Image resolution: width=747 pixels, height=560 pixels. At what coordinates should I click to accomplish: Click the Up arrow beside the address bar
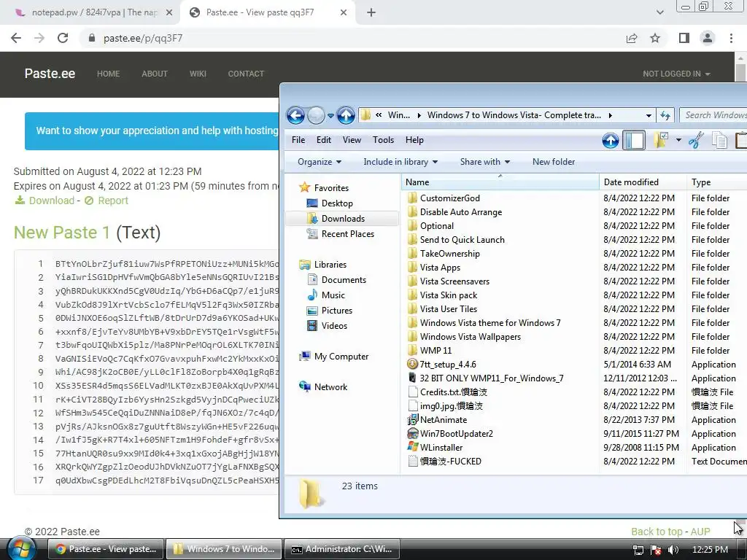pos(346,115)
